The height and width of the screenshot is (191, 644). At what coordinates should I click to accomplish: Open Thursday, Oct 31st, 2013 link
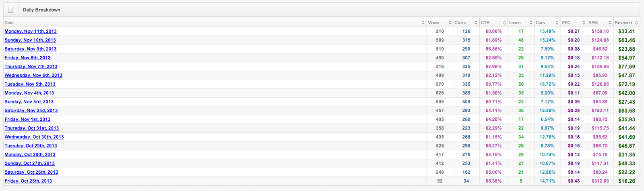tap(32, 128)
